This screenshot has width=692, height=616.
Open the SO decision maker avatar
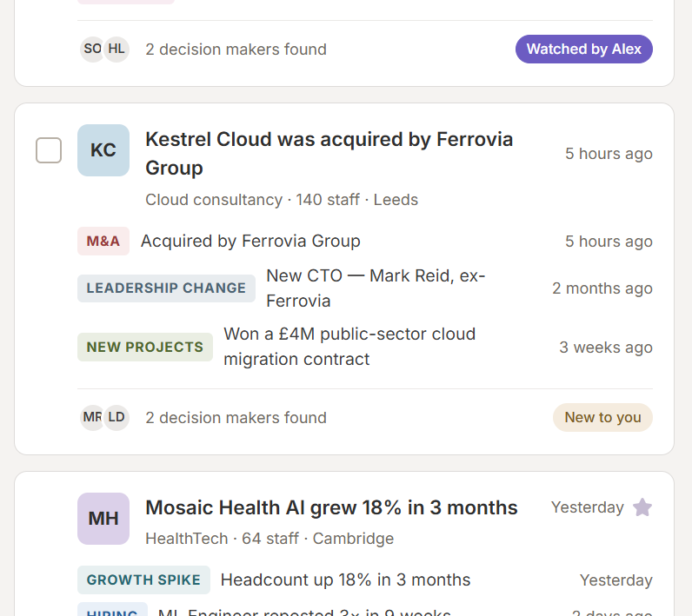click(x=92, y=49)
